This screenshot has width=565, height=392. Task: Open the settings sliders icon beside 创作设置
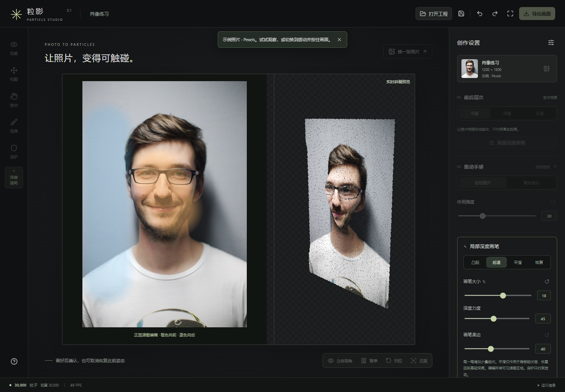551,43
